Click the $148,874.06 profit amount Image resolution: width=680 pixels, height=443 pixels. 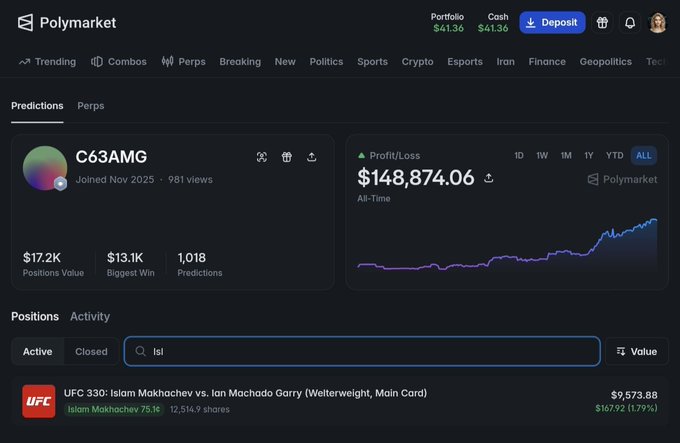point(415,178)
